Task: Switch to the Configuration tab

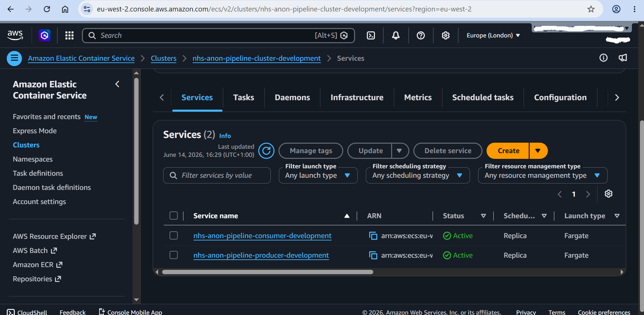Action: [560, 98]
